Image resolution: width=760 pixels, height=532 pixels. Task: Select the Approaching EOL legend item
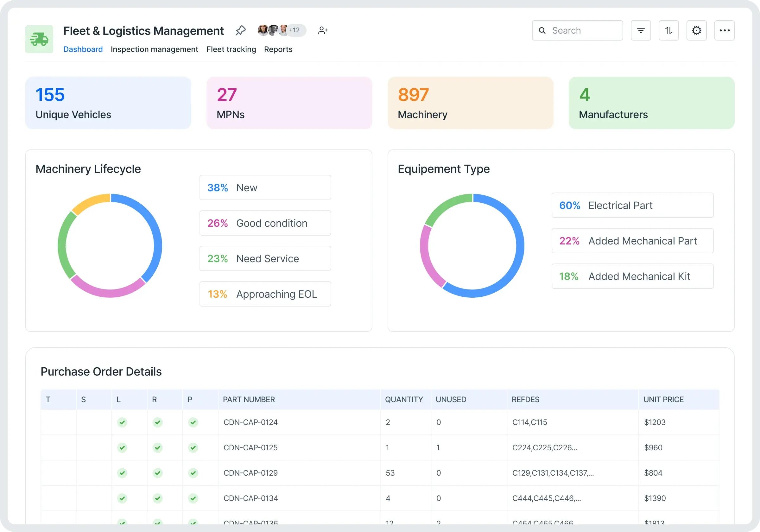tap(265, 294)
